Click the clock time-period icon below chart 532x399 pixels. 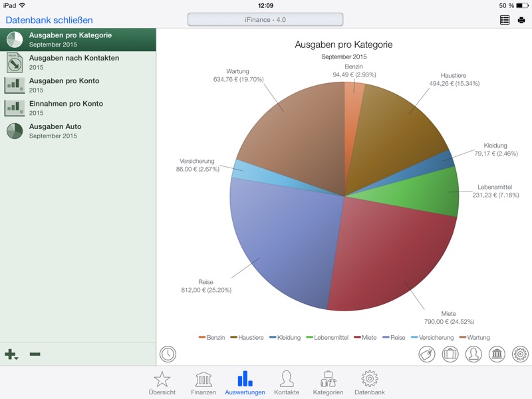pyautogui.click(x=168, y=354)
